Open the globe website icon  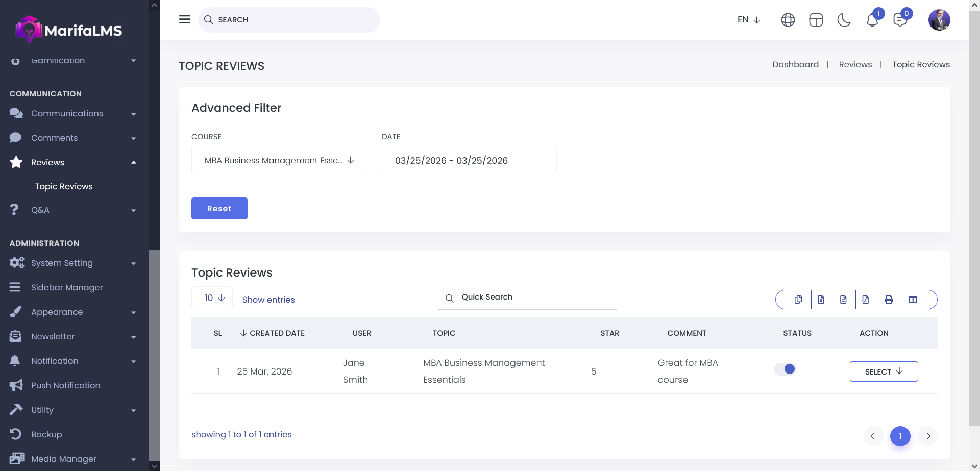(x=788, y=20)
